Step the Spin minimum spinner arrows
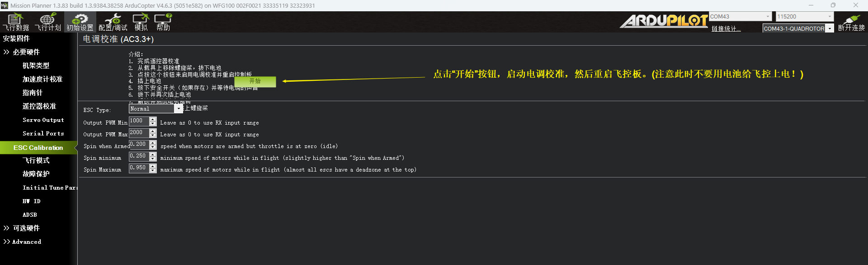Screen dimensions: 868x265 (153, 157)
